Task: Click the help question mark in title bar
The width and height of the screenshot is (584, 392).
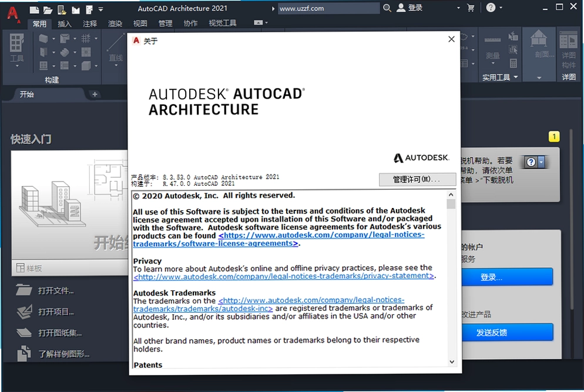Action: (491, 8)
